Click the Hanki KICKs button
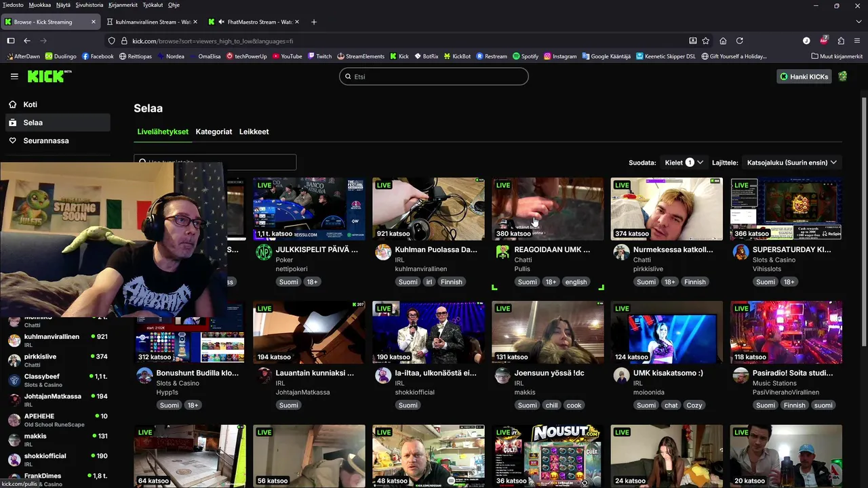This screenshot has height=488, width=868. [x=804, y=77]
